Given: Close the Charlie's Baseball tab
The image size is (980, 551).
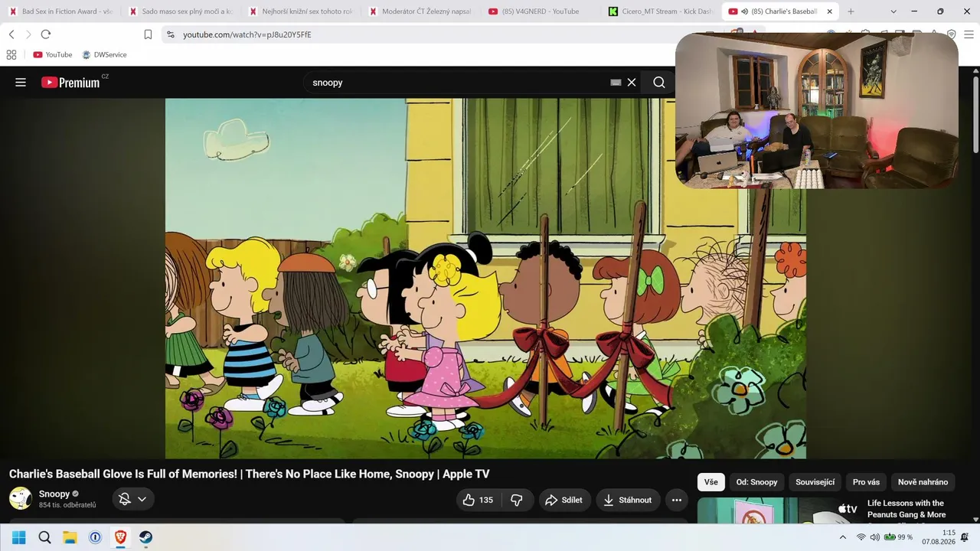Looking at the screenshot, I should click(829, 11).
